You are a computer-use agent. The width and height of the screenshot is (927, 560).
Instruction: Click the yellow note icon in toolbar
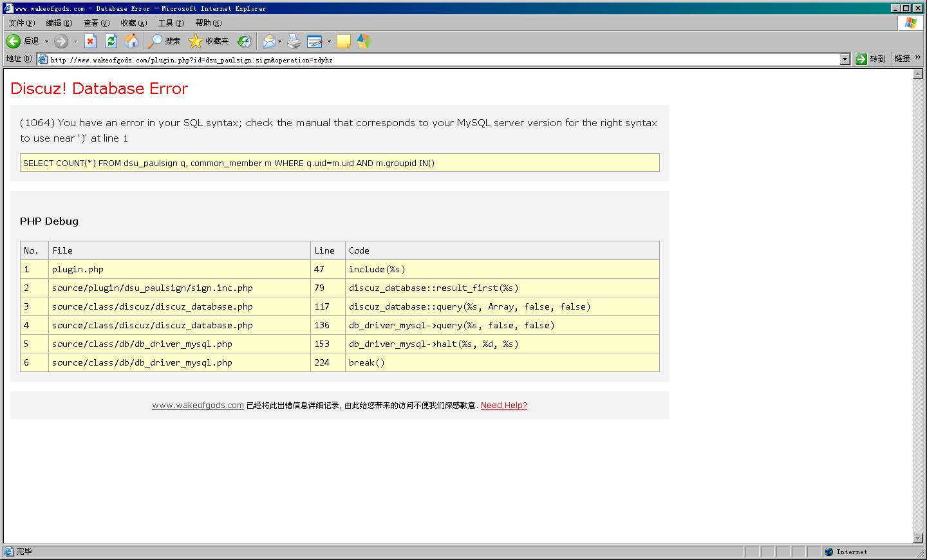(x=344, y=41)
